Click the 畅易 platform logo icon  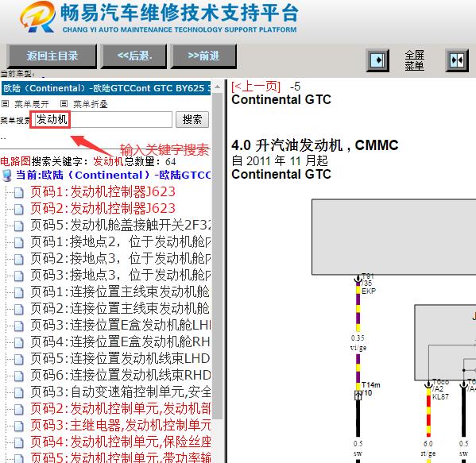point(38,17)
